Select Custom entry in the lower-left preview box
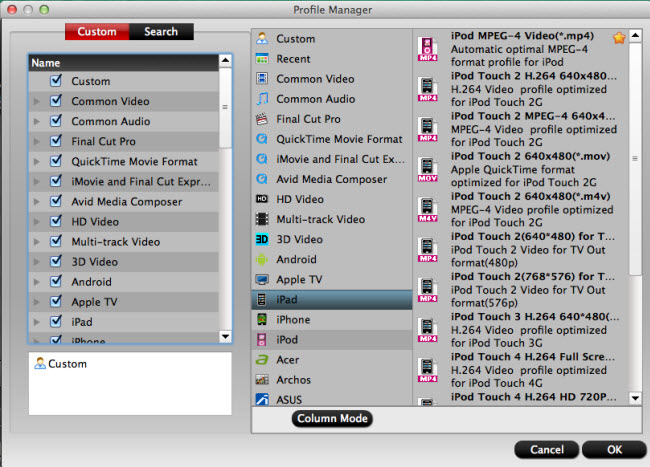This screenshot has width=650, height=467. 61,363
